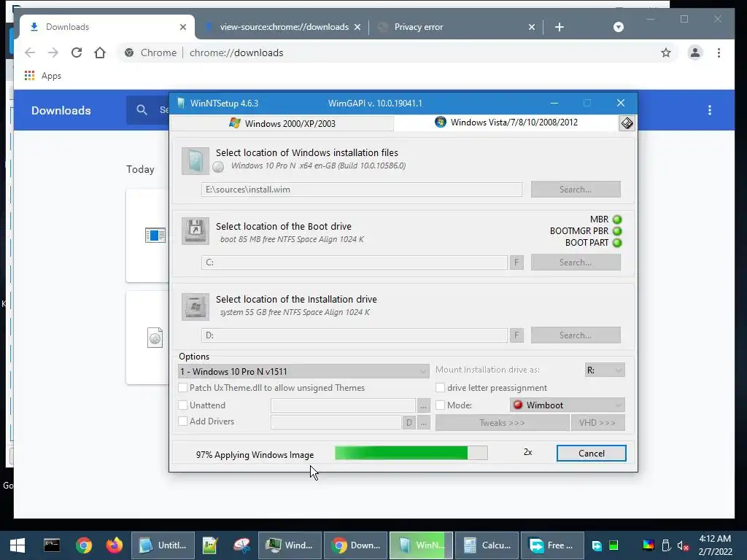
Task: Cancel the image applying process
Action: [x=591, y=454]
